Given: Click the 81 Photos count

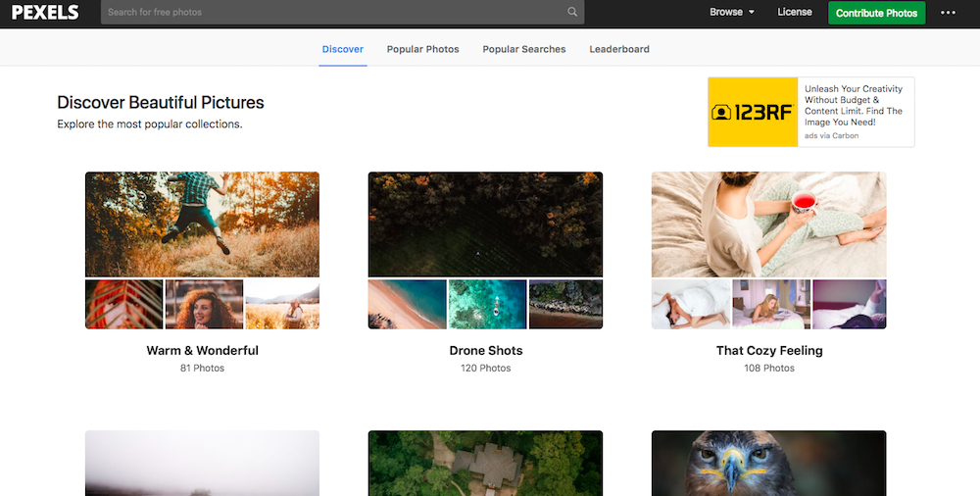Looking at the screenshot, I should pyautogui.click(x=203, y=368).
